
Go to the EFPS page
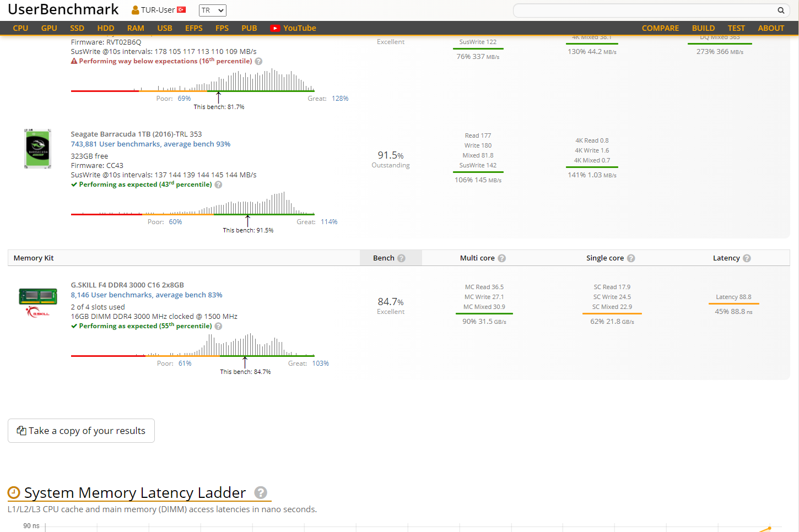[x=194, y=28]
